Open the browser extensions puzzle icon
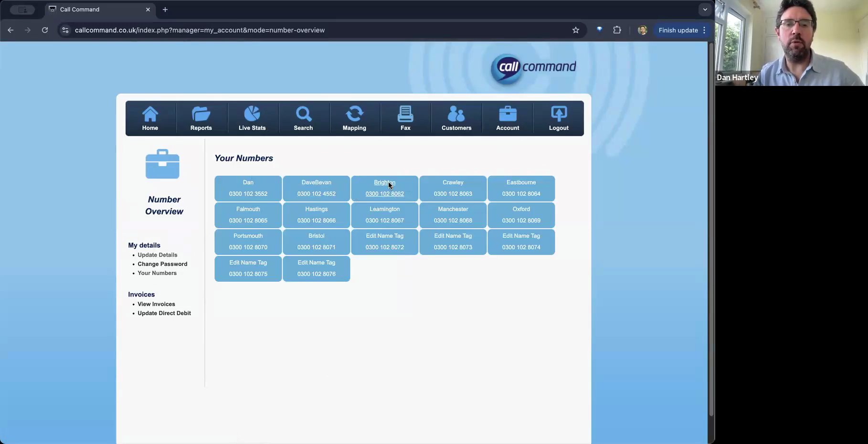This screenshot has width=868, height=444. point(617,30)
